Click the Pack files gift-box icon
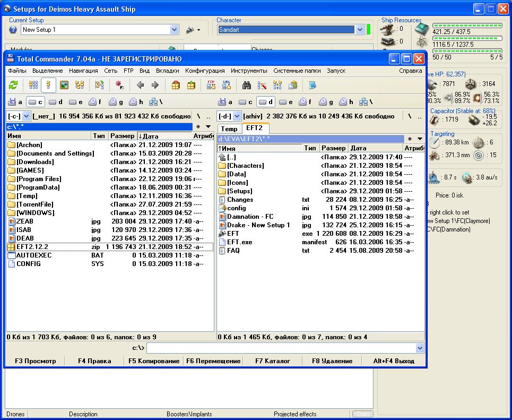Viewport: 512px width, 420px height. [176, 85]
